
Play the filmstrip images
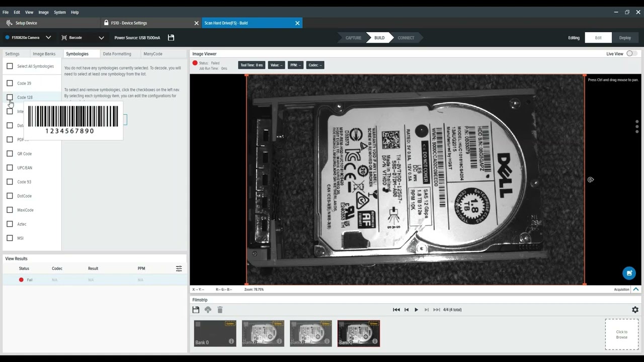click(x=416, y=310)
